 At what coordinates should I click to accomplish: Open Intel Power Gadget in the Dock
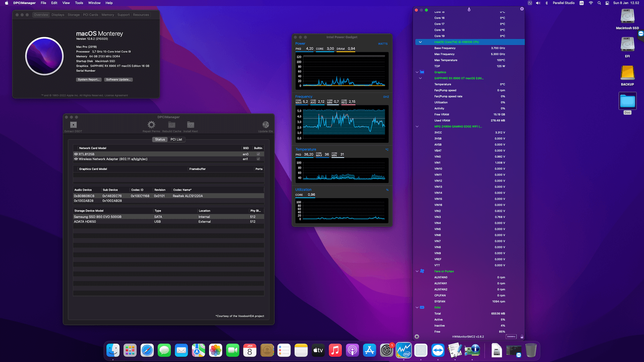(404, 351)
